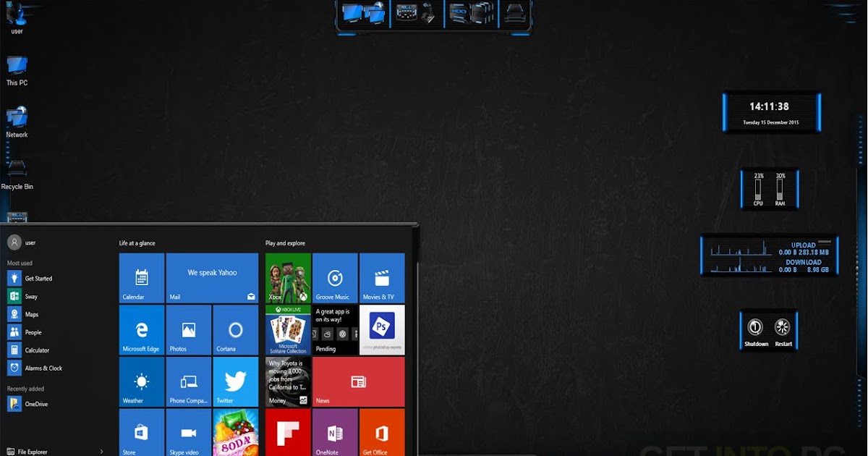Open the red News tile
The width and height of the screenshot is (868, 456).
point(358,381)
